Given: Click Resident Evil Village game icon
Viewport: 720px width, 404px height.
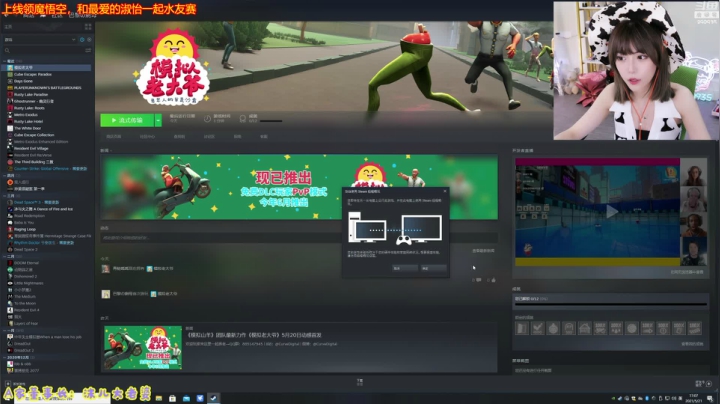Looking at the screenshot, I should pos(10,148).
